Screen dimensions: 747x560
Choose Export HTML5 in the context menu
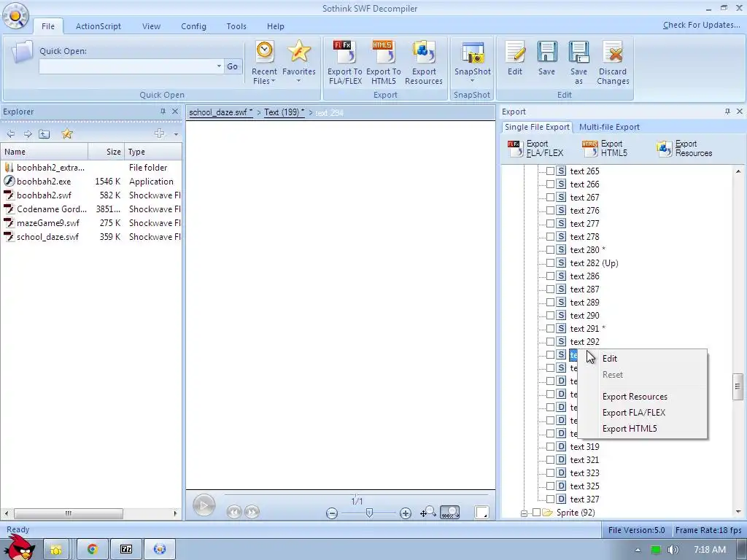630,429
